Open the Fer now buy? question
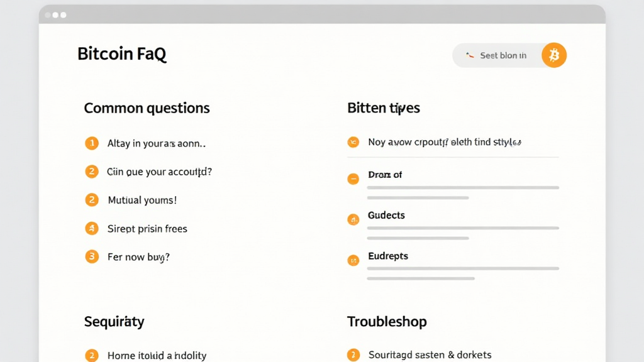Viewport: 644px width, 362px height. tap(138, 256)
